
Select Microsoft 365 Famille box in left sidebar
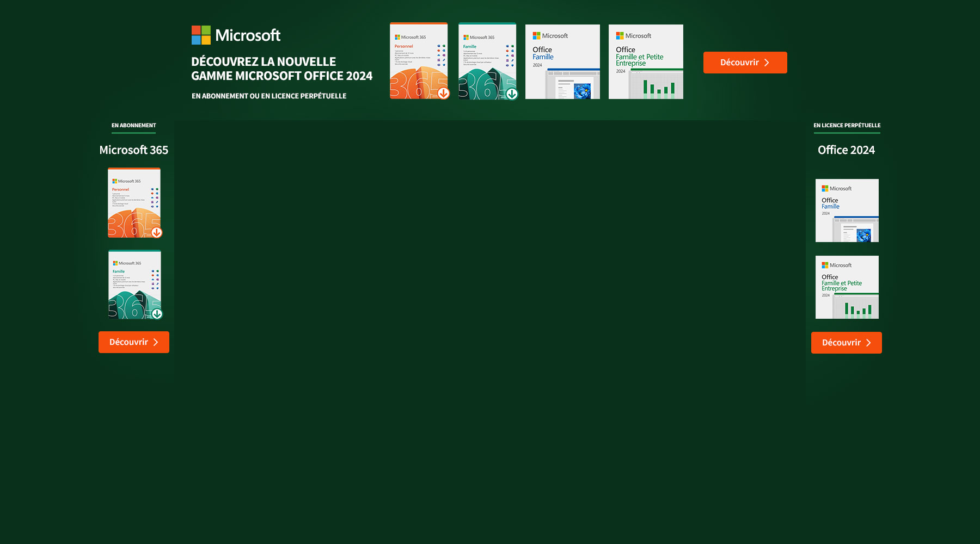click(x=135, y=285)
